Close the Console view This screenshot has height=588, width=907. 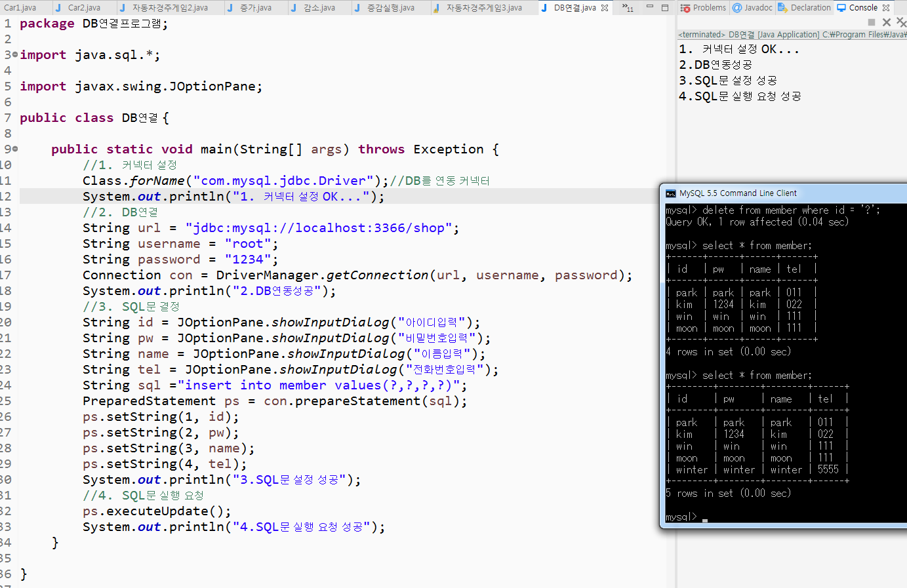pyautogui.click(x=886, y=8)
